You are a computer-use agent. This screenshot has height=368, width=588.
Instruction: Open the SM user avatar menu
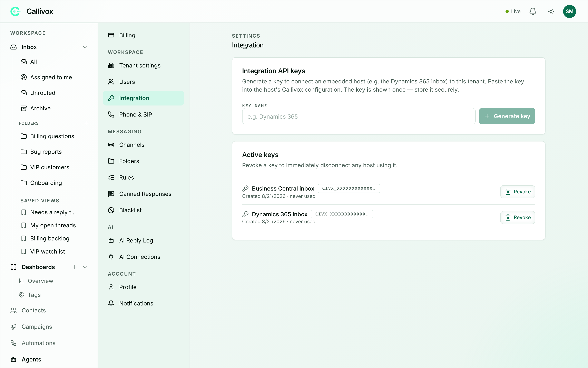tap(569, 11)
